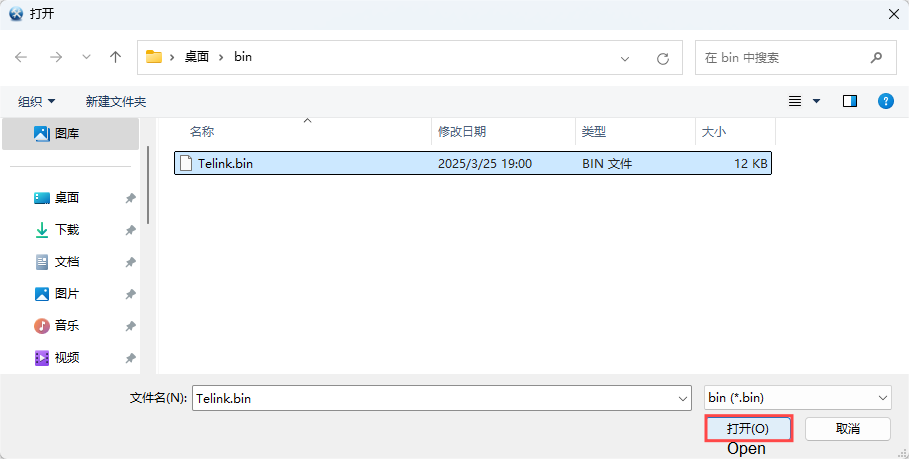Change the view layout icon
909x459 pixels.
pyautogui.click(x=795, y=101)
